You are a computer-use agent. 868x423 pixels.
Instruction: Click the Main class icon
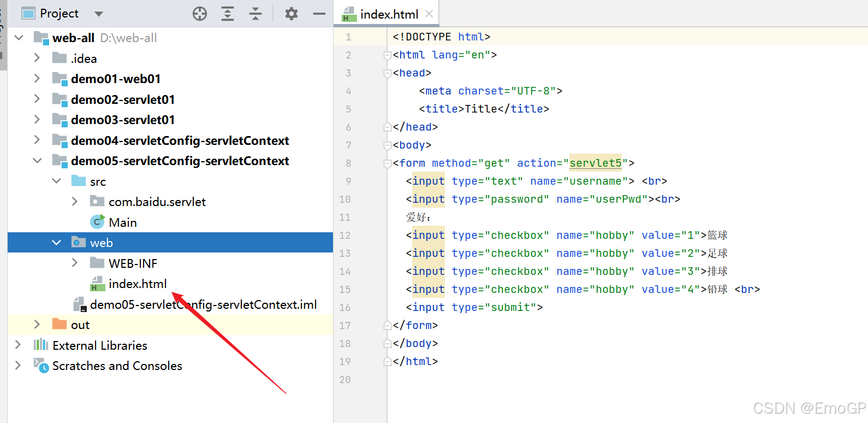point(97,222)
